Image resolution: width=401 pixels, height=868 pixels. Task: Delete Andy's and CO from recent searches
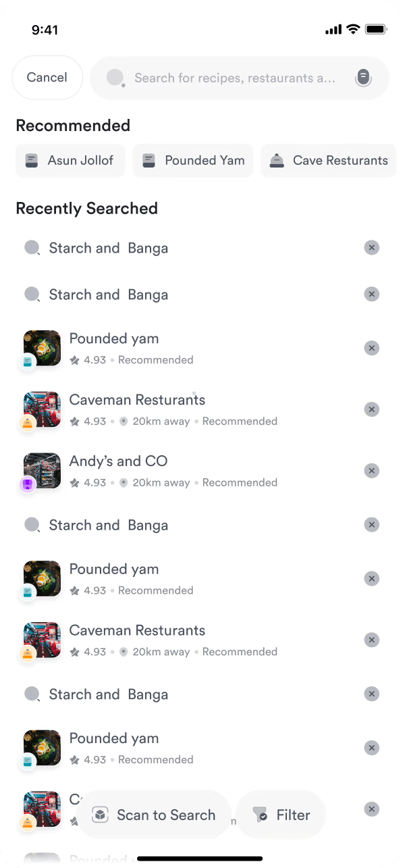[371, 471]
